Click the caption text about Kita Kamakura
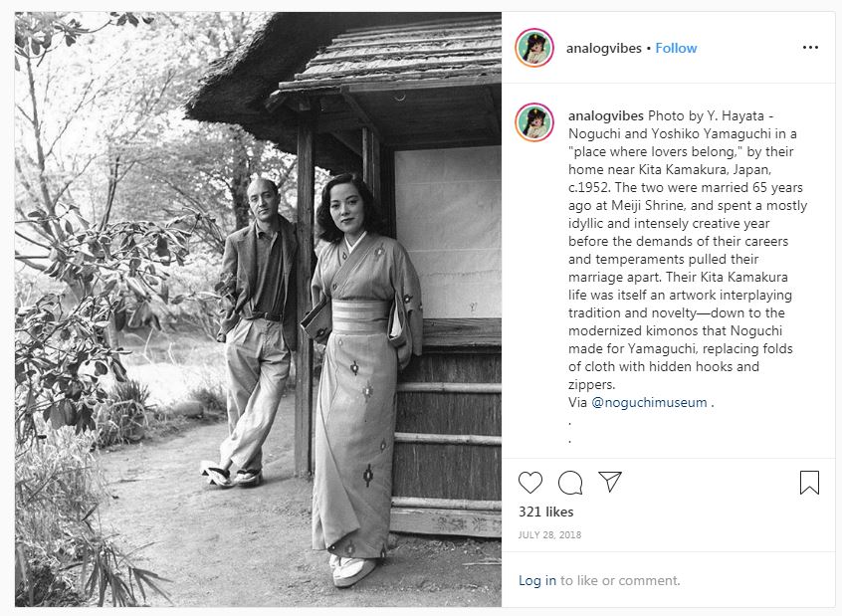 click(688, 250)
